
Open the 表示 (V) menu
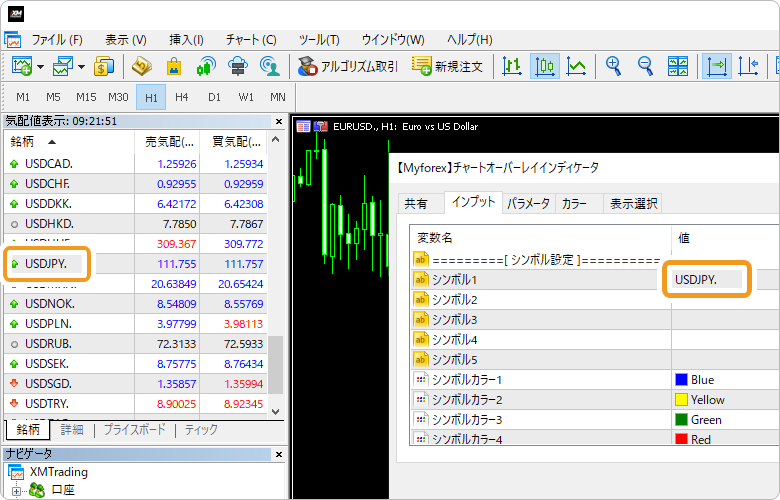(x=125, y=40)
